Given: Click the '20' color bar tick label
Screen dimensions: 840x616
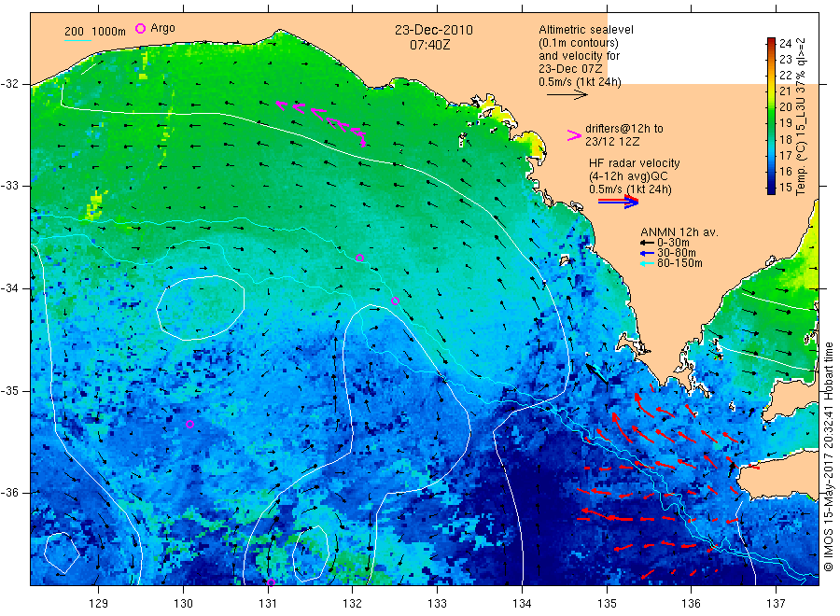Looking at the screenshot, I should click(785, 107).
